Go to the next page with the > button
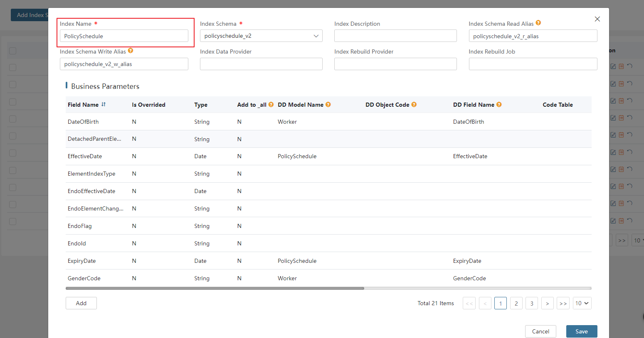644x338 pixels. click(x=547, y=303)
